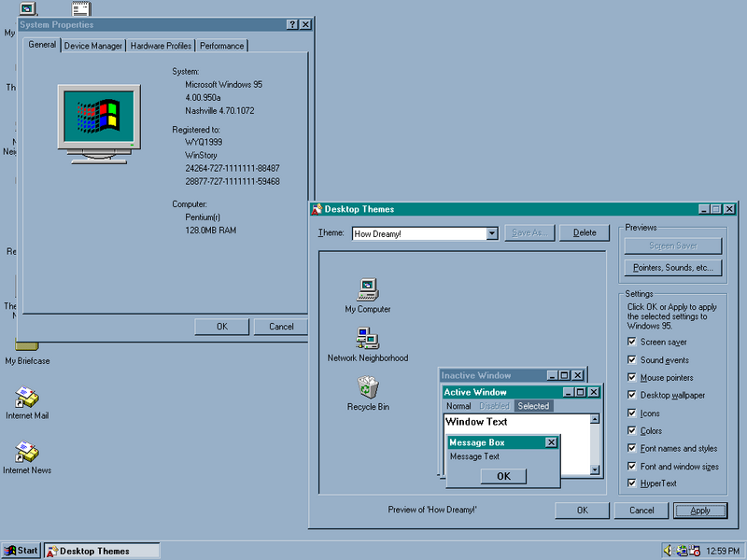The height and width of the screenshot is (560, 747).
Task: Open My Briefcase desktop icon
Action: 27,346
